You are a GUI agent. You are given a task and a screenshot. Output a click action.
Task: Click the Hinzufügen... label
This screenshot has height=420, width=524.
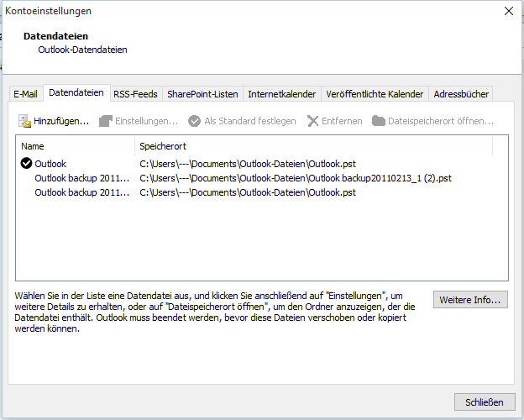[x=61, y=121]
